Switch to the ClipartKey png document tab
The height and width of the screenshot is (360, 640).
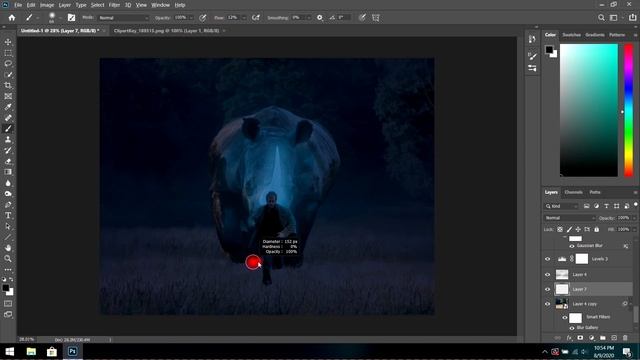pyautogui.click(x=167, y=31)
